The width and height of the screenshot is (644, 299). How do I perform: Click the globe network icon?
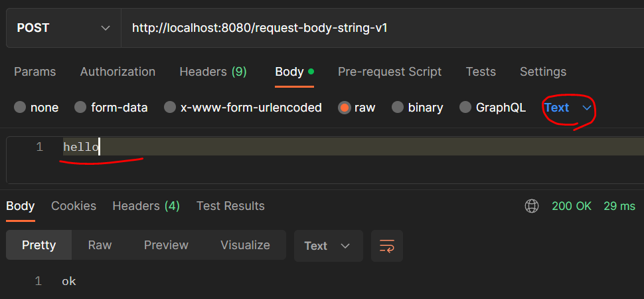[x=532, y=206]
